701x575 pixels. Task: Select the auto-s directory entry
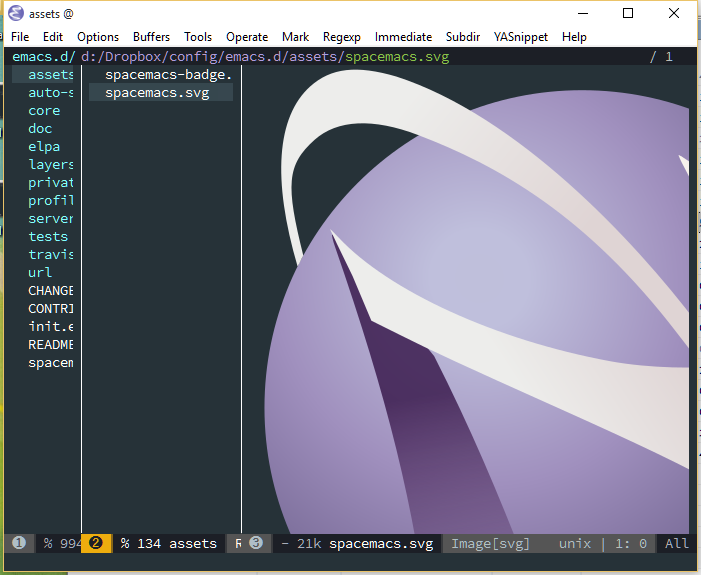point(51,93)
